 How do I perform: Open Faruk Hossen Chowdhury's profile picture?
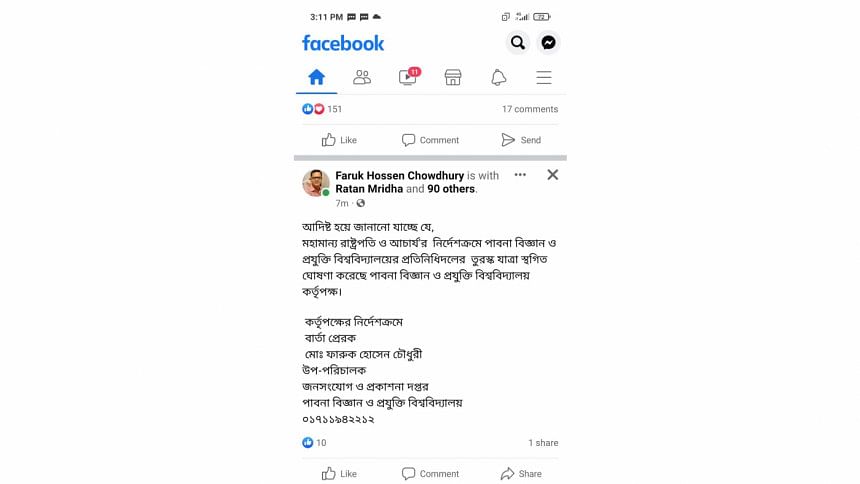click(316, 183)
